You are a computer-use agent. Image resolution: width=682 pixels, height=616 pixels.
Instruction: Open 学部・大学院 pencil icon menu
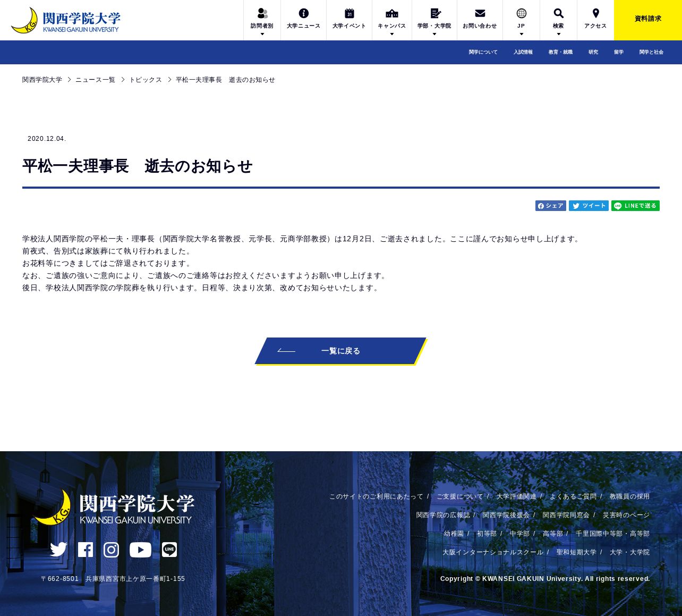436,13
